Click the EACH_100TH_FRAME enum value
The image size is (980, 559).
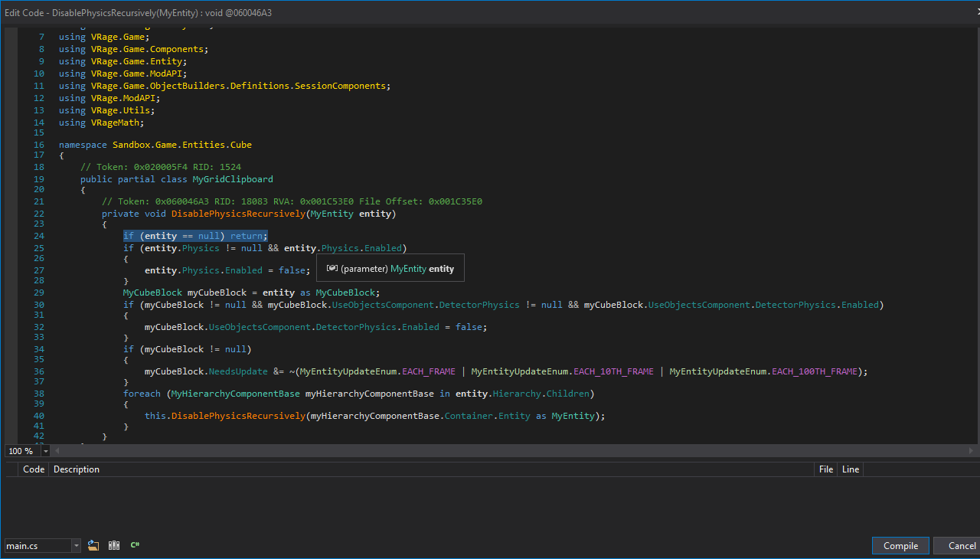pos(815,371)
